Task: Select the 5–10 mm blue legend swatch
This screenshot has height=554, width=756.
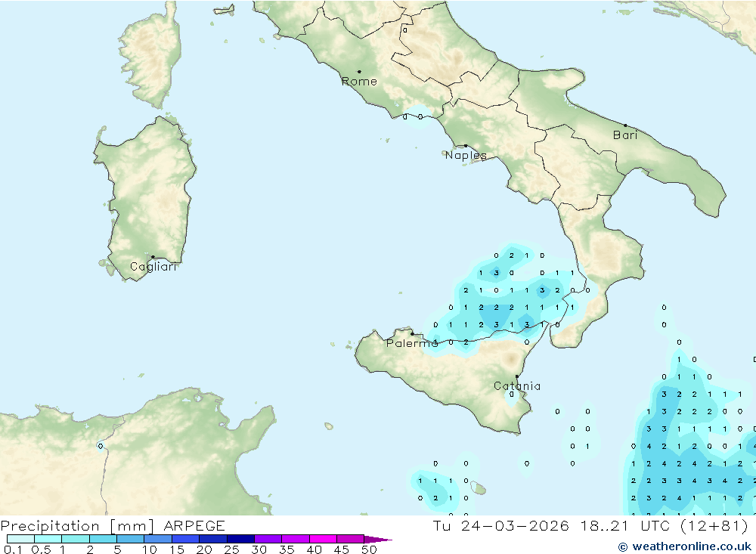Action: [131, 539]
